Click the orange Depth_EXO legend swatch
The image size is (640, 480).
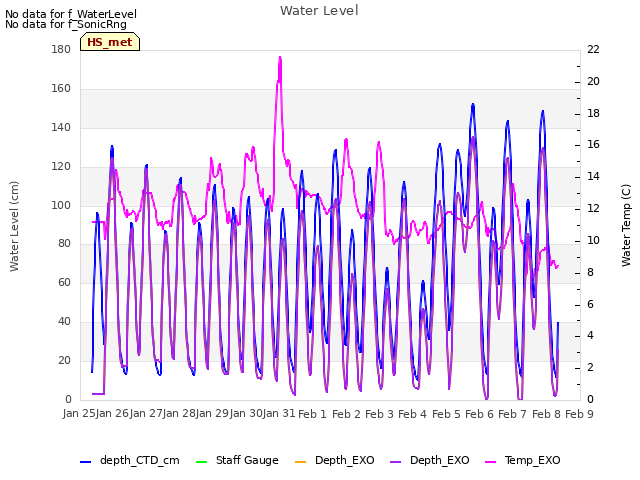(x=300, y=462)
